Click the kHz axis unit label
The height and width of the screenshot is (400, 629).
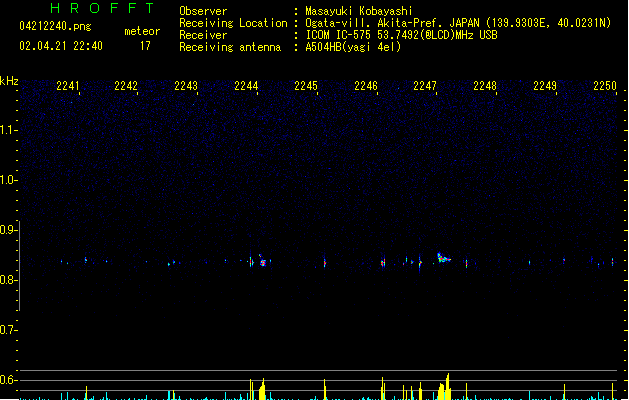9,81
